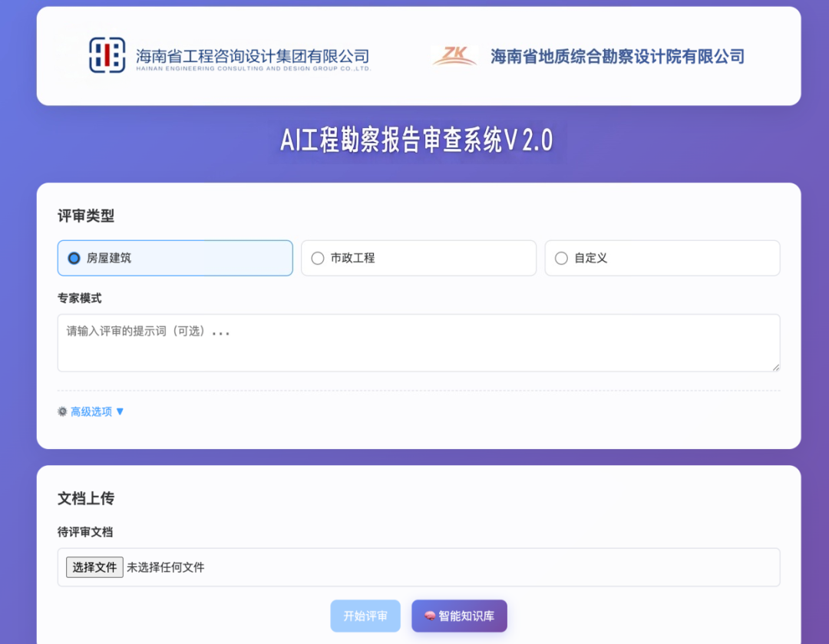Open the 智能知识库 knowledge base
The width and height of the screenshot is (829, 644).
(x=459, y=615)
